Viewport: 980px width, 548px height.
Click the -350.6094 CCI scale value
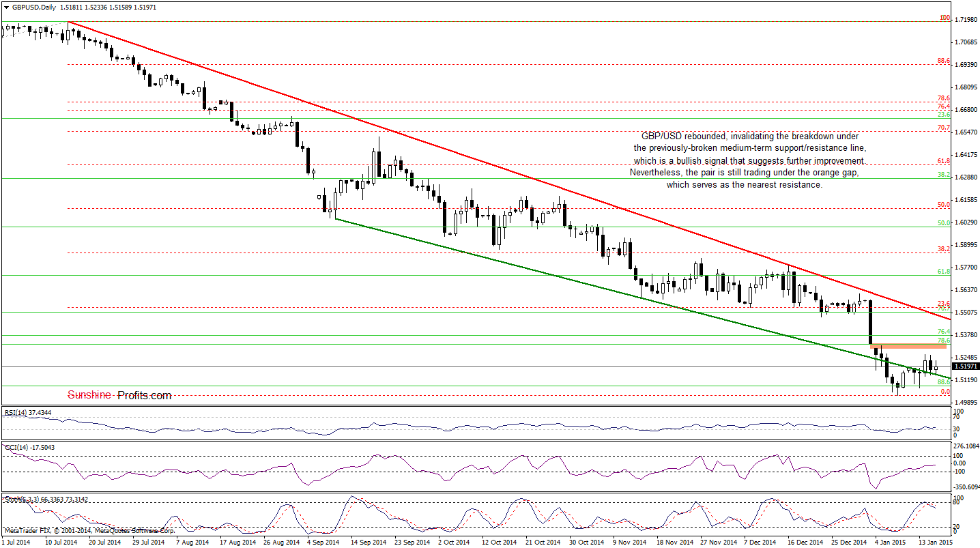click(x=966, y=488)
